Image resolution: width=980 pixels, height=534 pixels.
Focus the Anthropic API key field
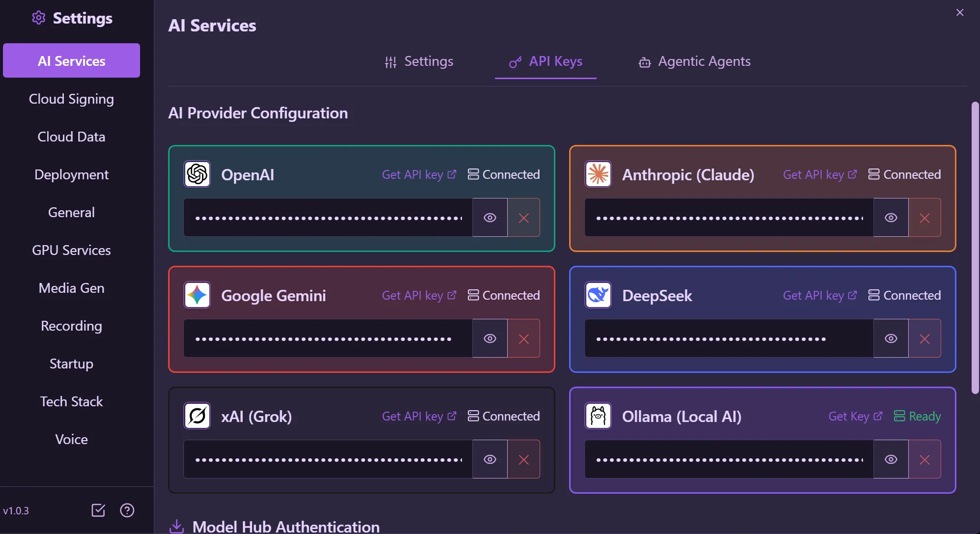pos(729,218)
